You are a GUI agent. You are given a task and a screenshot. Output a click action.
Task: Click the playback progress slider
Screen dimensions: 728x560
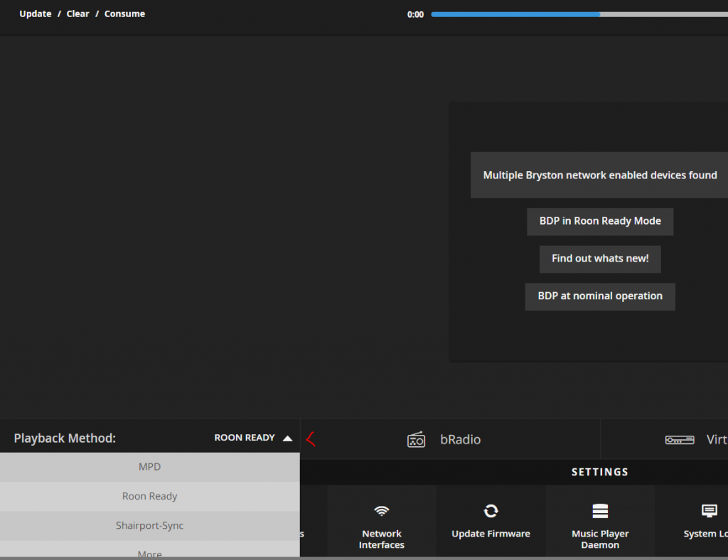pos(579,14)
